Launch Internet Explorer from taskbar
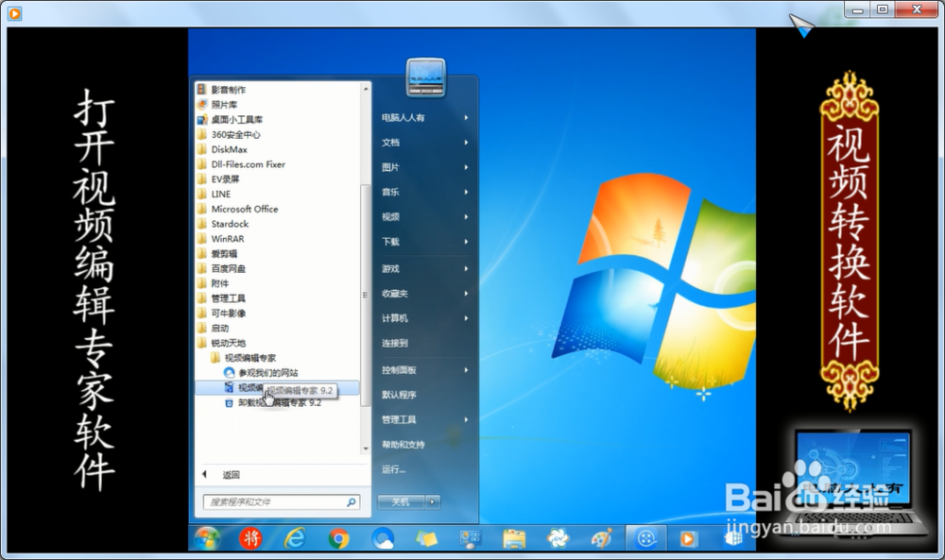945x560 pixels. [295, 538]
